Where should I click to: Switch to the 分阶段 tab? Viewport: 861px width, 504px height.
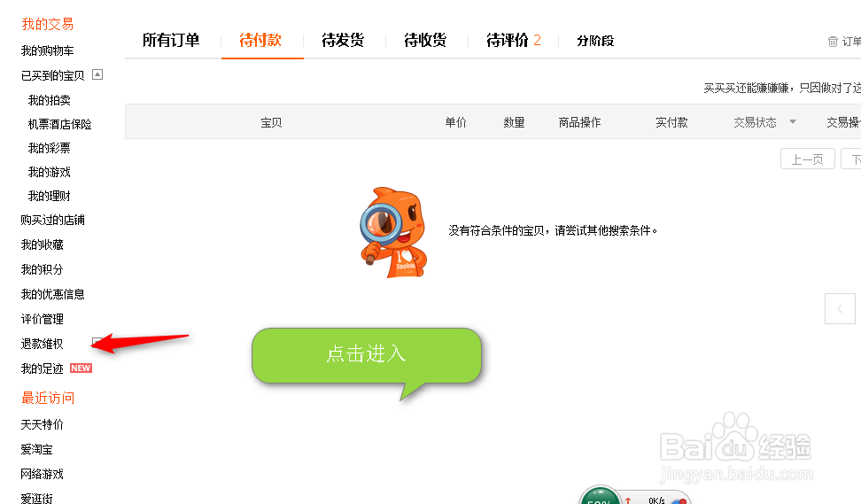[595, 41]
